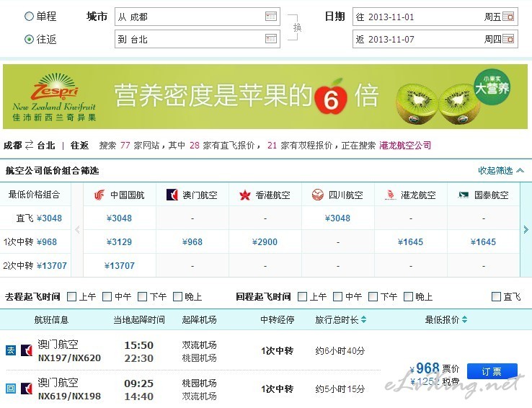The image size is (532, 408).
Task: Check return 回程 上午 checkbox
Action: pos(302,297)
